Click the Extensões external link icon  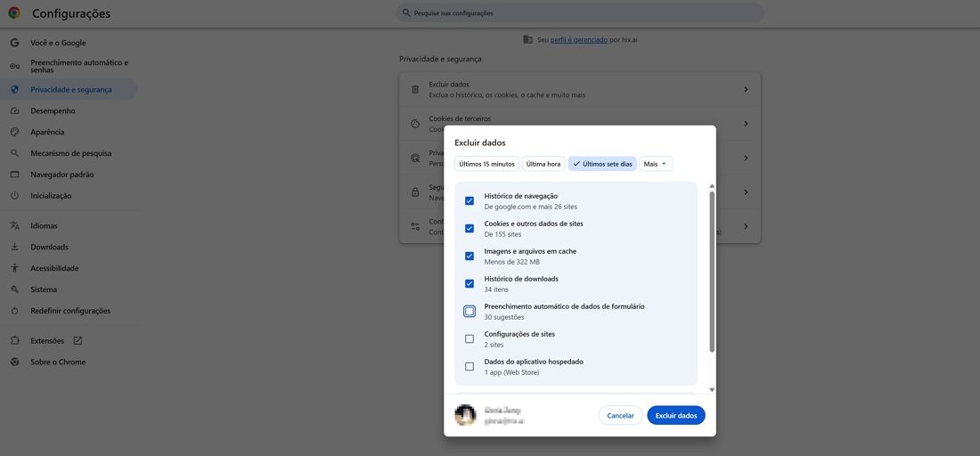(78, 341)
